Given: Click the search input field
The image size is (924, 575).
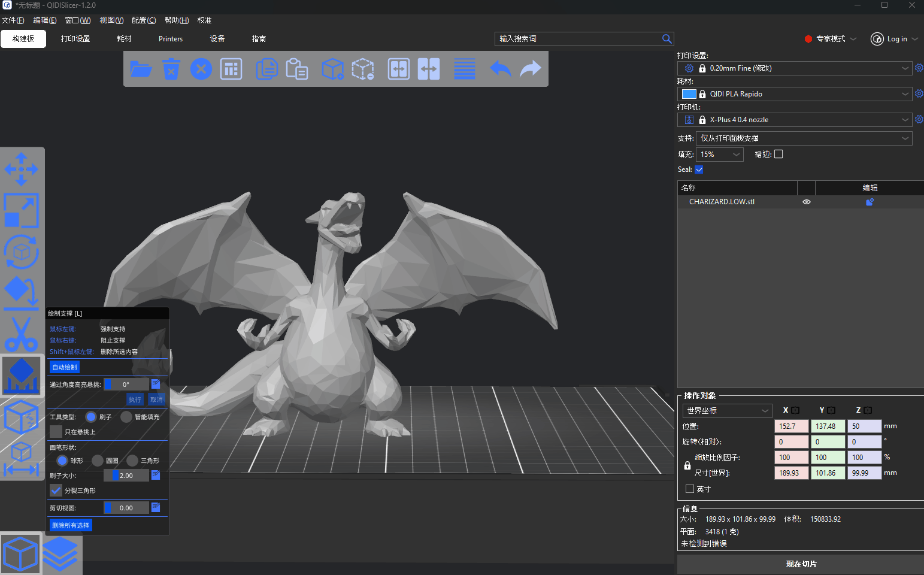Looking at the screenshot, I should coord(578,38).
